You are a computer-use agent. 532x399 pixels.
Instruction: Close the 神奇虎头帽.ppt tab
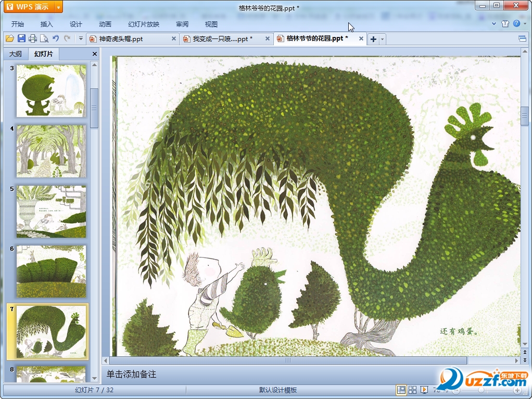pos(174,38)
